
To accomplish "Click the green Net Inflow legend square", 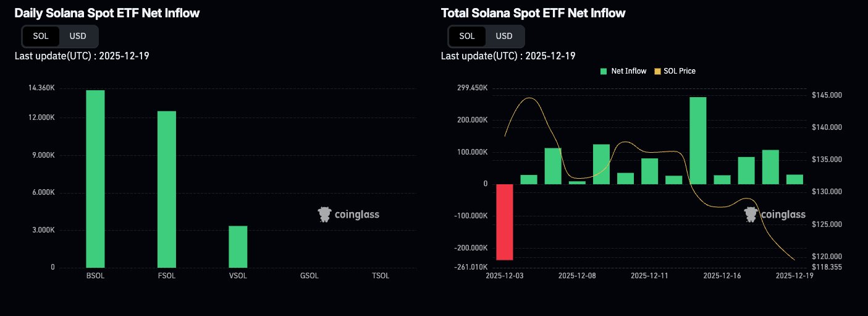I will coord(604,71).
